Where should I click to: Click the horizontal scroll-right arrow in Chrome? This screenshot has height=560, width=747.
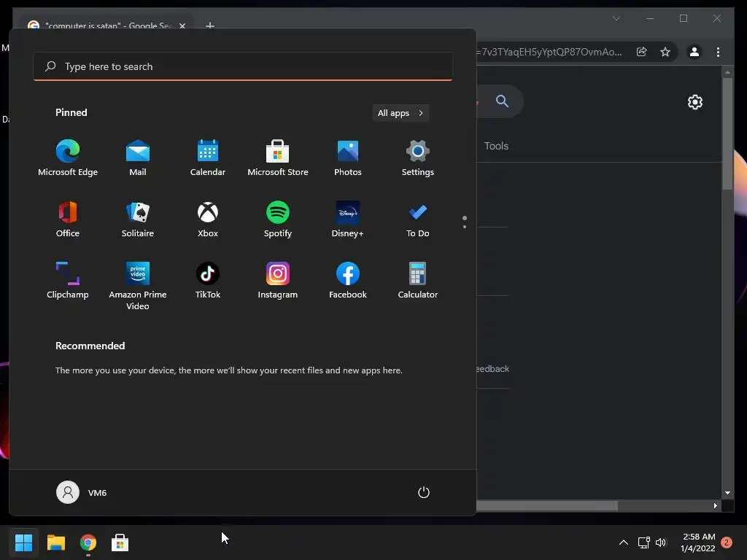[715, 506]
